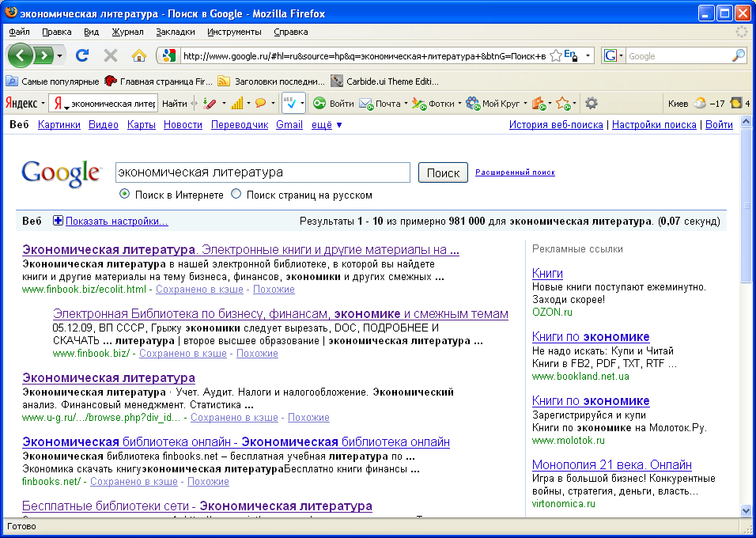Click the Google Поиск button
The image size is (756, 538).
tap(443, 172)
